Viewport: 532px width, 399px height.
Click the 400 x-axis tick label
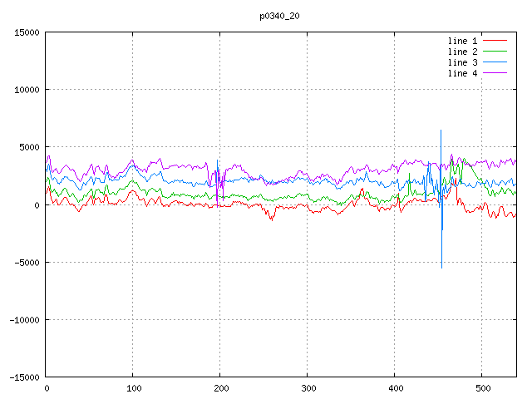click(x=395, y=387)
